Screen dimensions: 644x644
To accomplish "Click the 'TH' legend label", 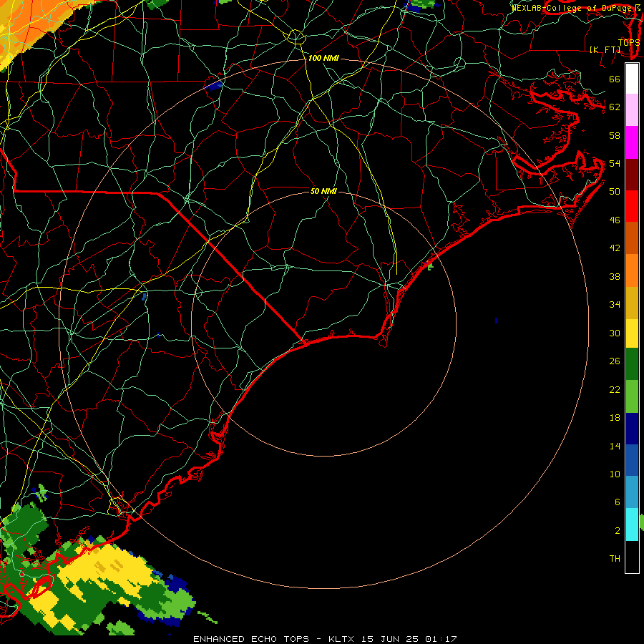I will [615, 559].
